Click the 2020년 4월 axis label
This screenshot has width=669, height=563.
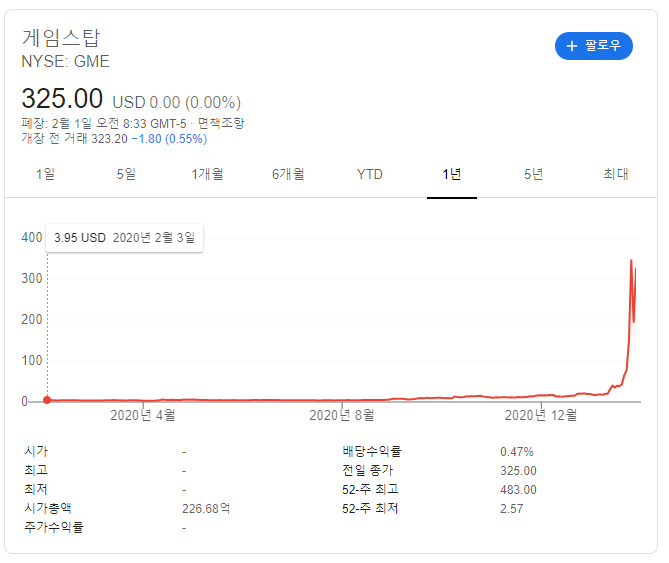(x=143, y=415)
